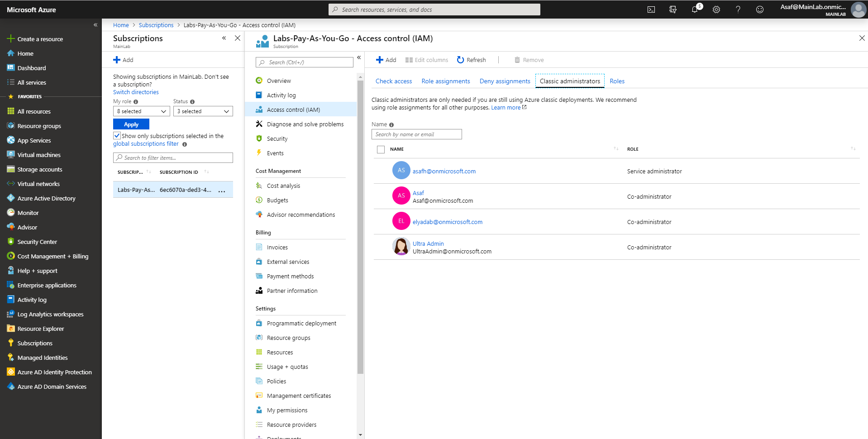This screenshot has width=868, height=439.
Task: Click Add in the Subscriptions blade
Action: point(123,60)
